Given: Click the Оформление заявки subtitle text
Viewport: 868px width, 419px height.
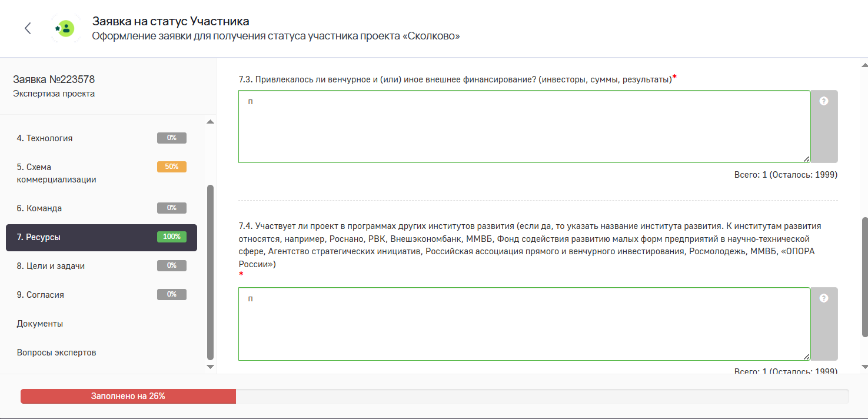Looking at the screenshot, I should (x=276, y=36).
